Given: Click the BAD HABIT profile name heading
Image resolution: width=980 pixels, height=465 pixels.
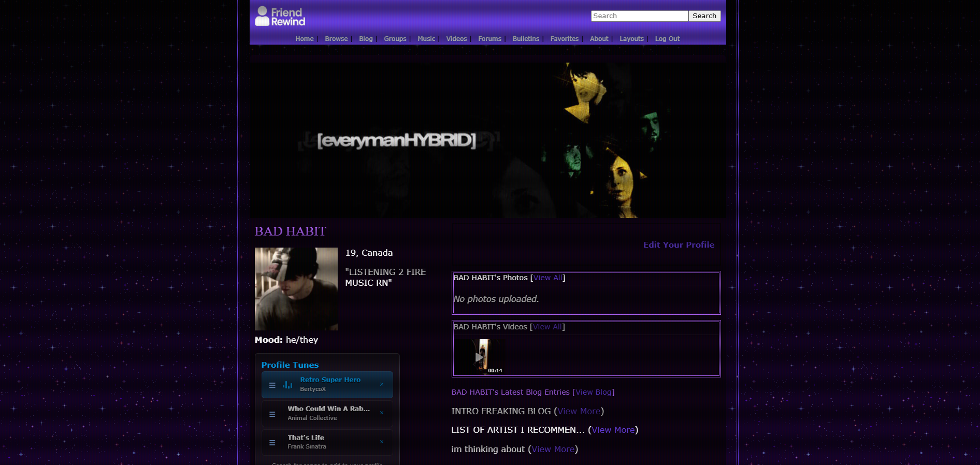Looking at the screenshot, I should (290, 231).
